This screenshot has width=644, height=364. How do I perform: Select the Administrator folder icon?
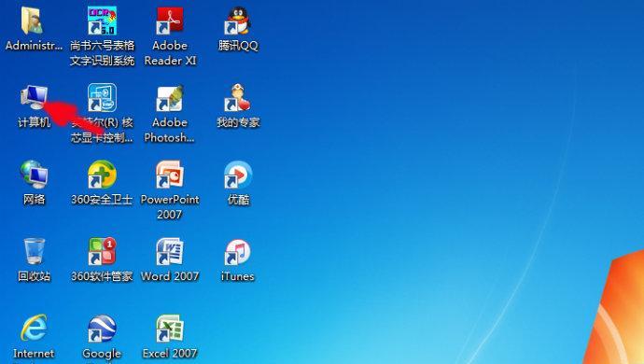32,21
